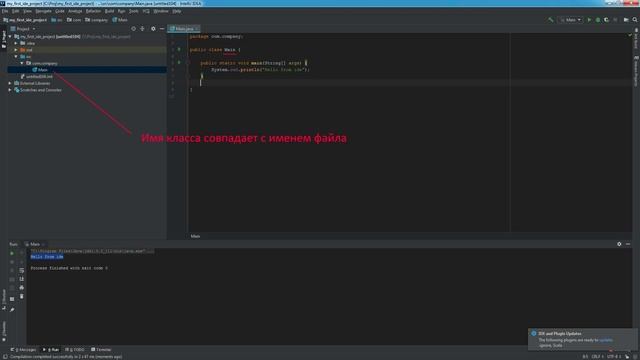The image size is (640, 360).
Task: Open the Edit menu
Action: [x=16, y=11]
